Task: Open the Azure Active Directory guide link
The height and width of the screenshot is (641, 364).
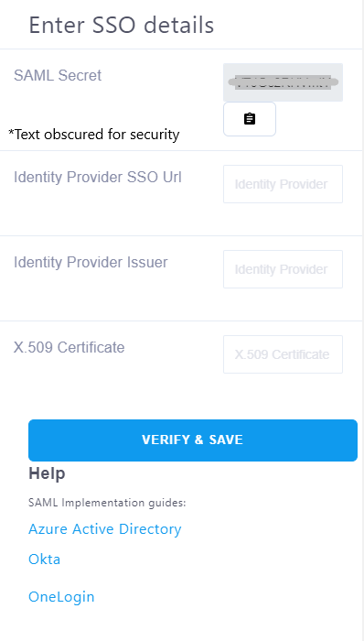Action: coord(105,529)
